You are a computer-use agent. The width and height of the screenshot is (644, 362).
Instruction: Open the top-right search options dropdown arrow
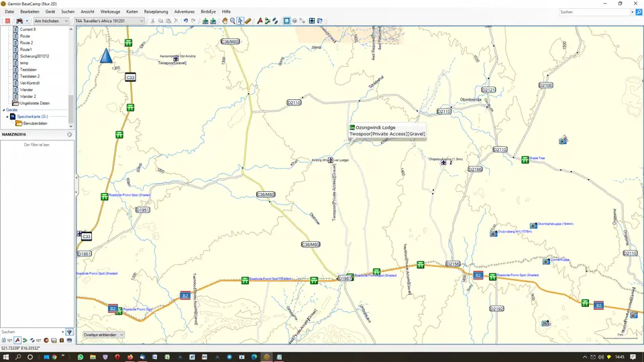(632, 12)
